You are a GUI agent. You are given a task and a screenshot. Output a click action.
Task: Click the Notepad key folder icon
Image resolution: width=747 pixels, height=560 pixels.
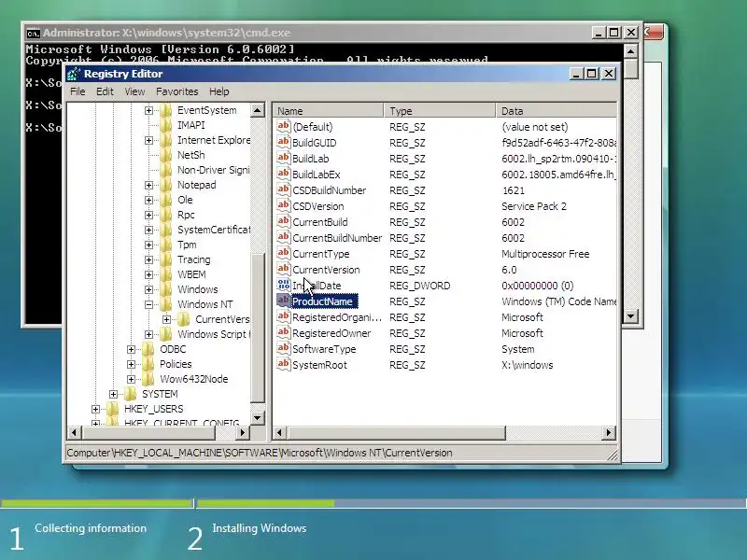(166, 185)
